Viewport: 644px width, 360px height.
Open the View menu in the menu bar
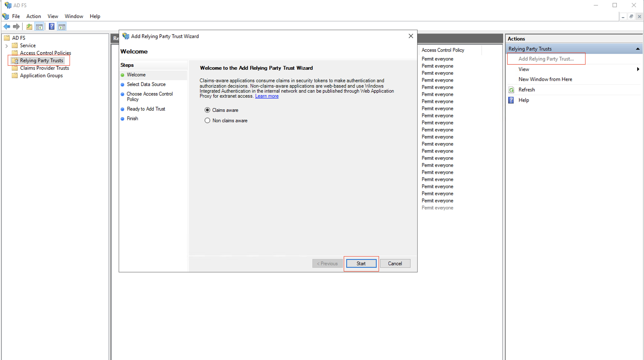[x=53, y=16]
